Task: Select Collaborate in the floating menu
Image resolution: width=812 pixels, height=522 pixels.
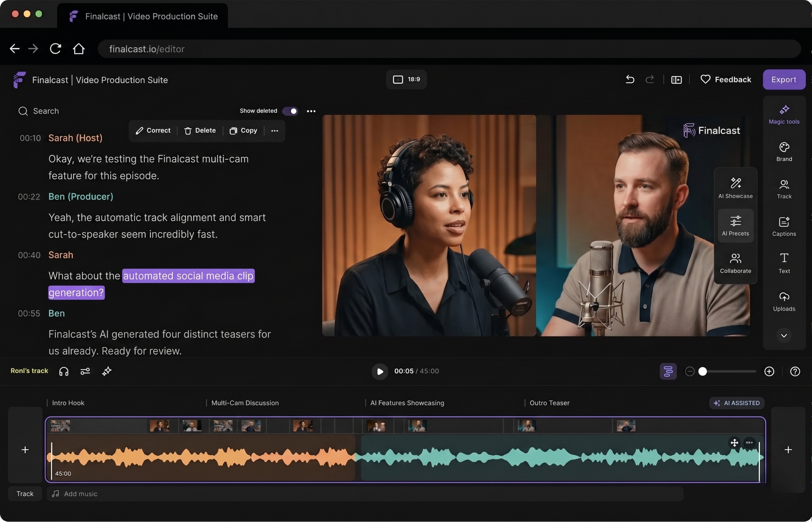Action: 736,263
